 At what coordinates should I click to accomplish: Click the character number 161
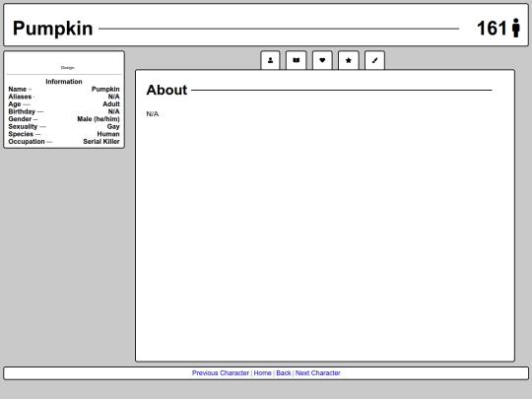point(492,29)
